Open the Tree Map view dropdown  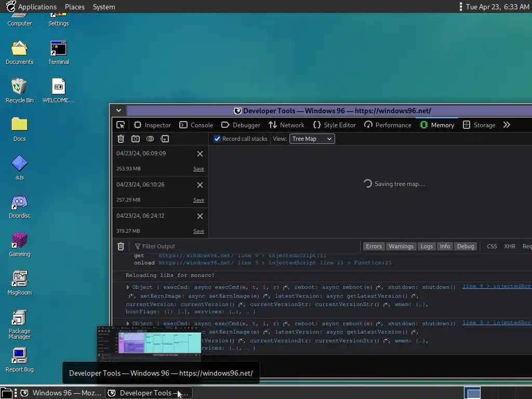point(312,139)
